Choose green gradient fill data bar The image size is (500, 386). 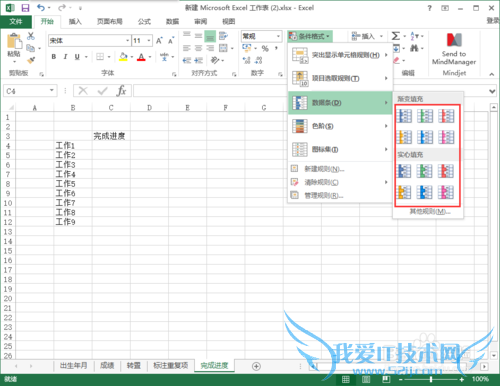[425, 116]
